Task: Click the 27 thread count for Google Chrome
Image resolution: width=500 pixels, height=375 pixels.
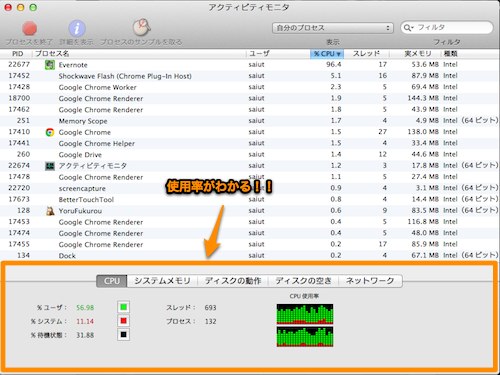Action: (382, 132)
